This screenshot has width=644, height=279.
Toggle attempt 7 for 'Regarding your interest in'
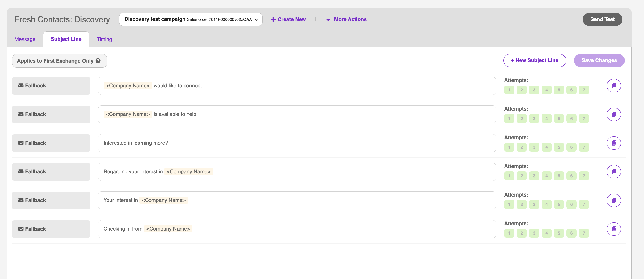(x=584, y=176)
